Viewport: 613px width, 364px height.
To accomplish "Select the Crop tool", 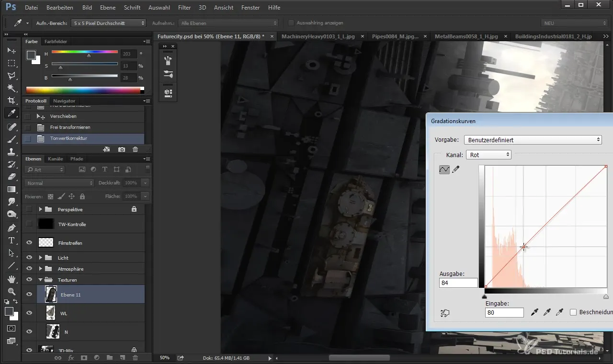I will (11, 101).
